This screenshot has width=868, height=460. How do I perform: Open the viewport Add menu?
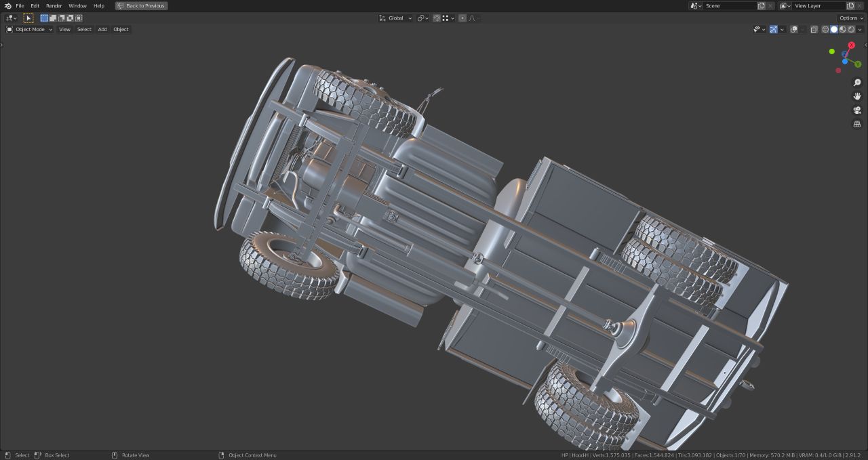click(102, 29)
